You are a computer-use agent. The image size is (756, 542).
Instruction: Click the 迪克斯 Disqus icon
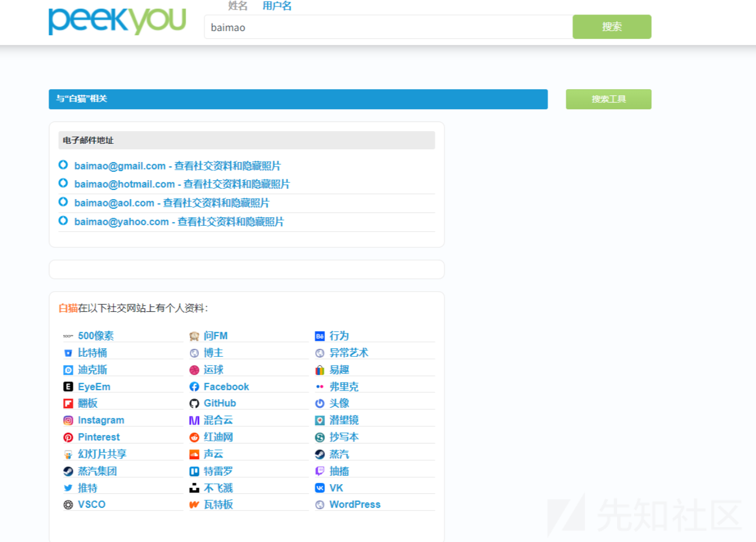68,370
